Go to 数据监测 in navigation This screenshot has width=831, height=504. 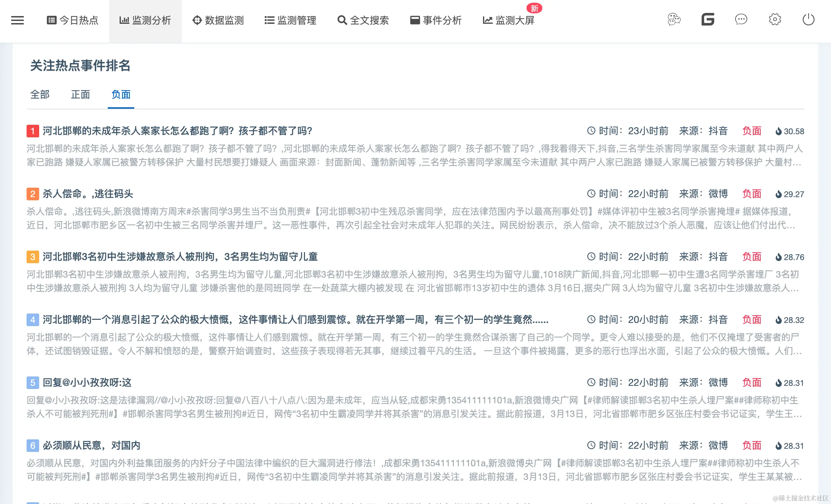pyautogui.click(x=218, y=20)
